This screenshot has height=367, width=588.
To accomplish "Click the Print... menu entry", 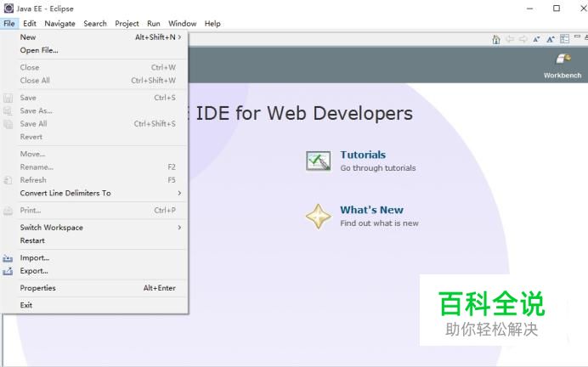I will click(x=93, y=211).
